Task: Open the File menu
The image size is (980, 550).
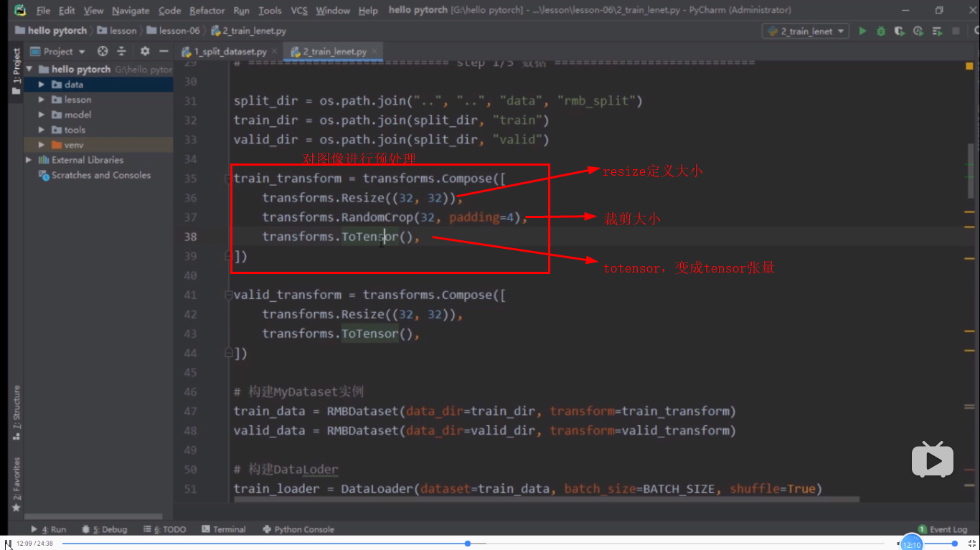Action: (x=43, y=11)
